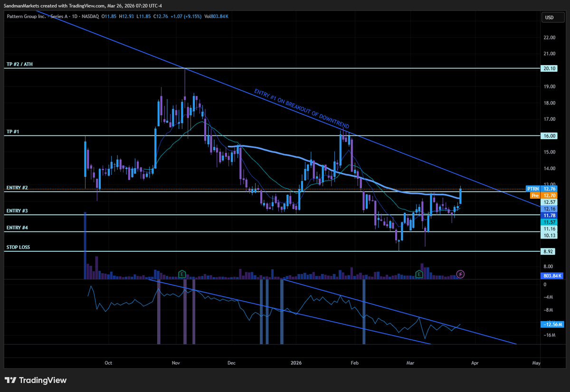Image resolution: width=570 pixels, height=392 pixels.
Task: Click the 14.00 price axis tick
Action: click(550, 168)
